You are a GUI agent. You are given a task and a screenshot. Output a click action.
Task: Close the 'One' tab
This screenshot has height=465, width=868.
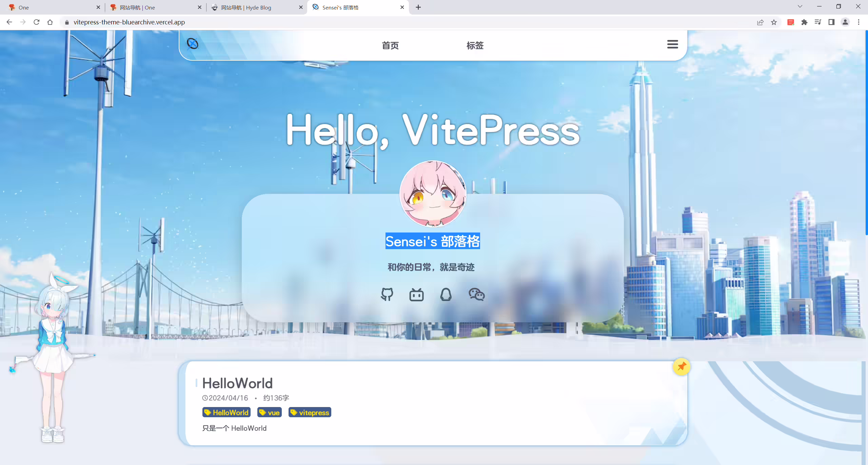(x=98, y=7)
